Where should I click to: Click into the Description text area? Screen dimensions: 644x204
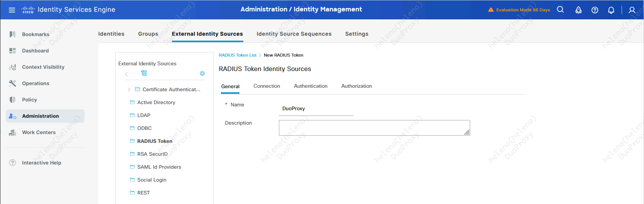[374, 128]
